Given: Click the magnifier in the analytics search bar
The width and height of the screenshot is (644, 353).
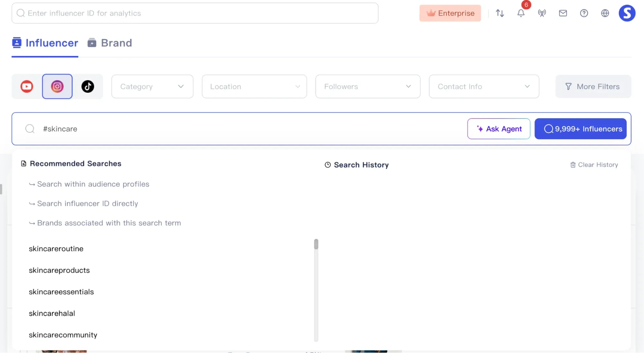Looking at the screenshot, I should pos(21,13).
